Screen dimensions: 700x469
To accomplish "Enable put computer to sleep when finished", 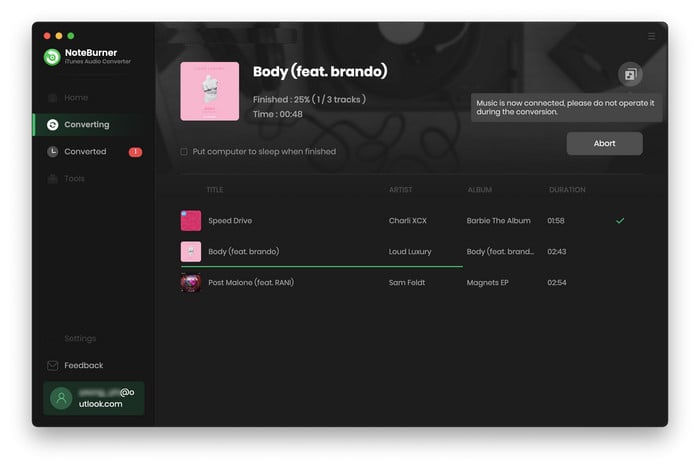I will pos(184,152).
